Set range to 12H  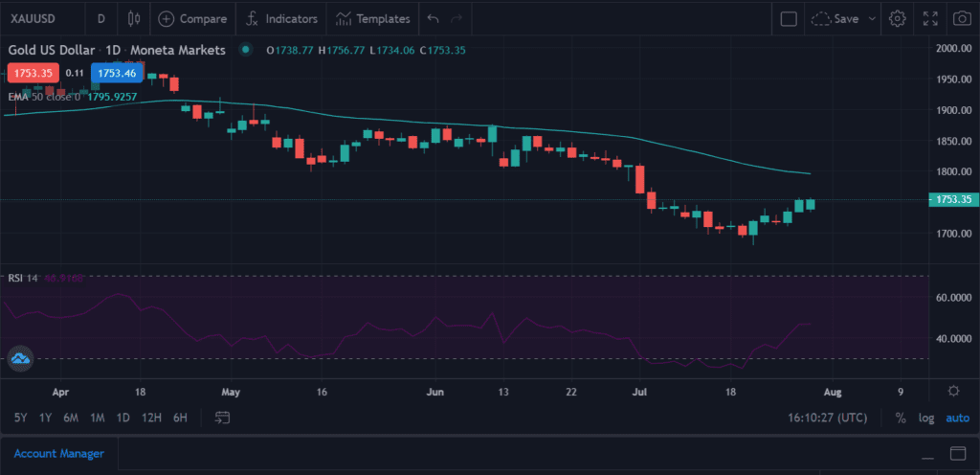pyautogui.click(x=151, y=418)
